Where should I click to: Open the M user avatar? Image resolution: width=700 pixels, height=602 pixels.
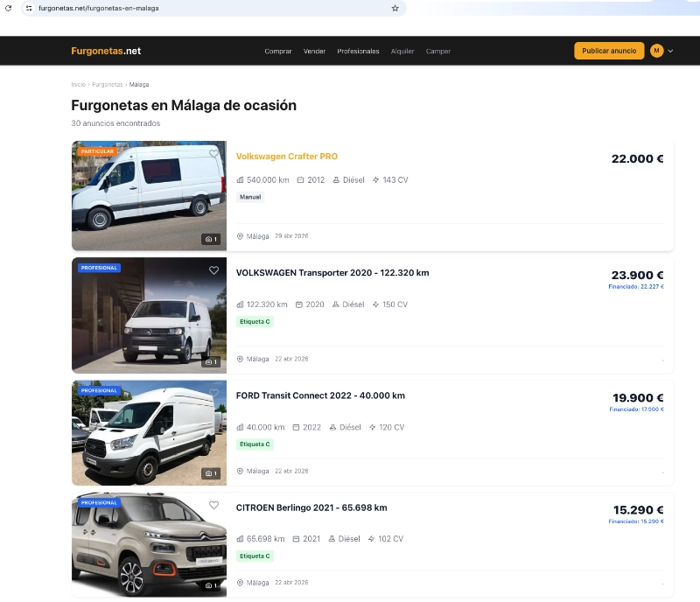click(657, 51)
